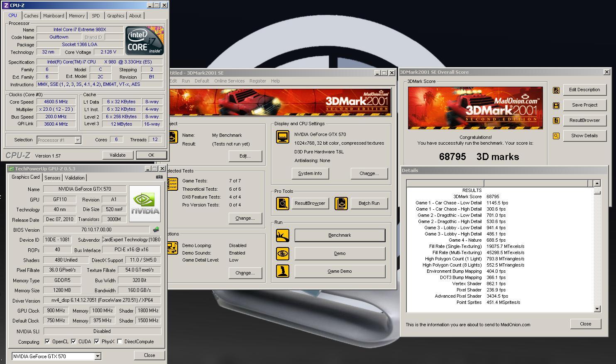Open the SPD tab in CPU-Z
Image resolution: width=616 pixels, height=364 pixels.
96,16
